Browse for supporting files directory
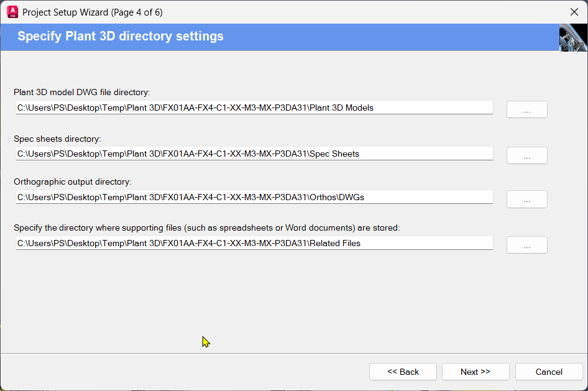This screenshot has height=391, width=588. tap(527, 245)
